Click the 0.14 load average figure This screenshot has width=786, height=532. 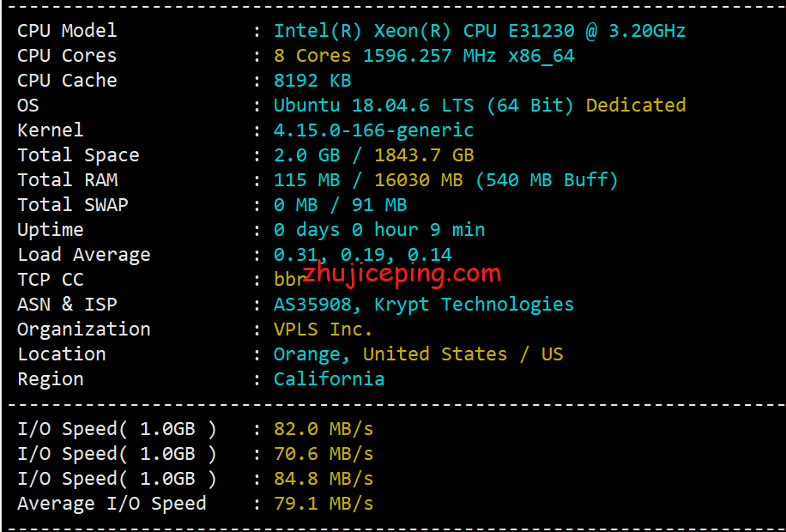(x=430, y=255)
